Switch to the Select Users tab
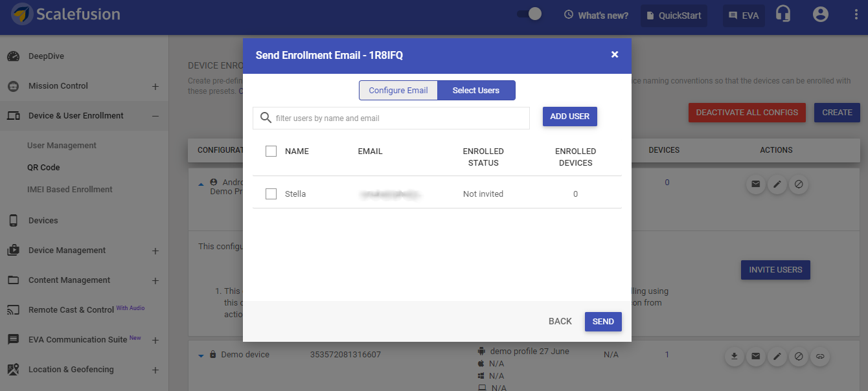Image resolution: width=868 pixels, height=391 pixels. pyautogui.click(x=476, y=91)
